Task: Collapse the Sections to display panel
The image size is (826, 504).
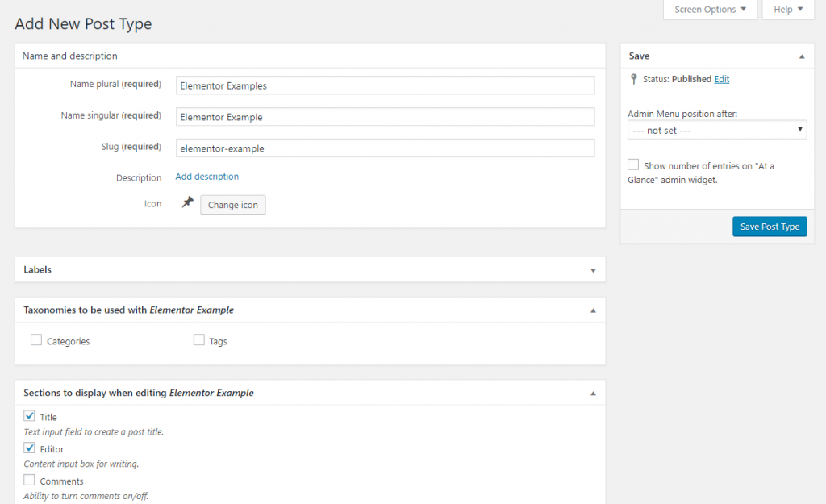Action: point(593,394)
